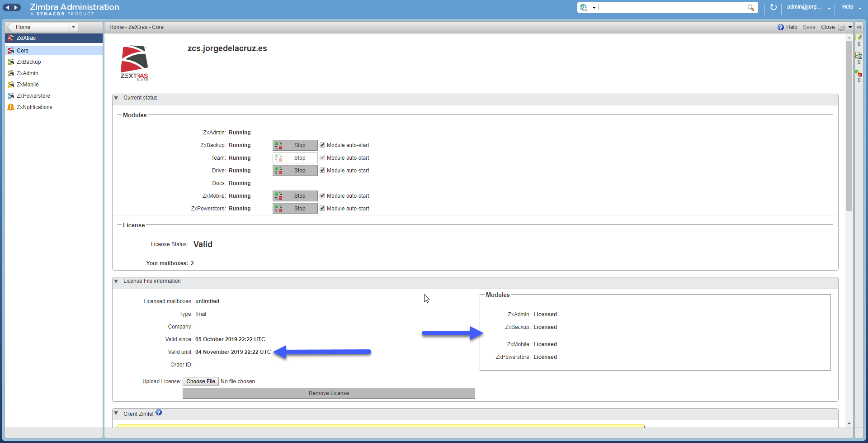Viewport: 868px width, 443px height.
Task: Stop the ZxPowerstore module
Action: pos(295,209)
